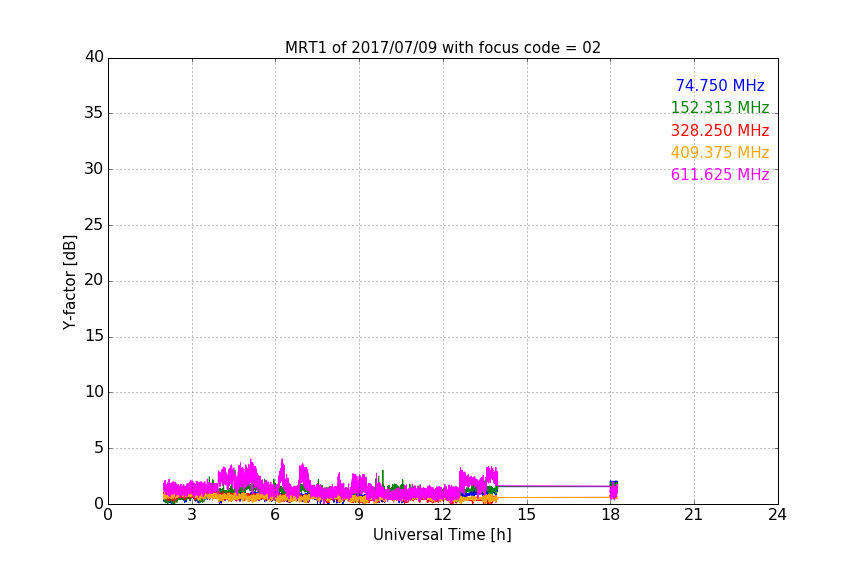Click the x-axis tick label 6
864x576 pixels.
tap(275, 515)
